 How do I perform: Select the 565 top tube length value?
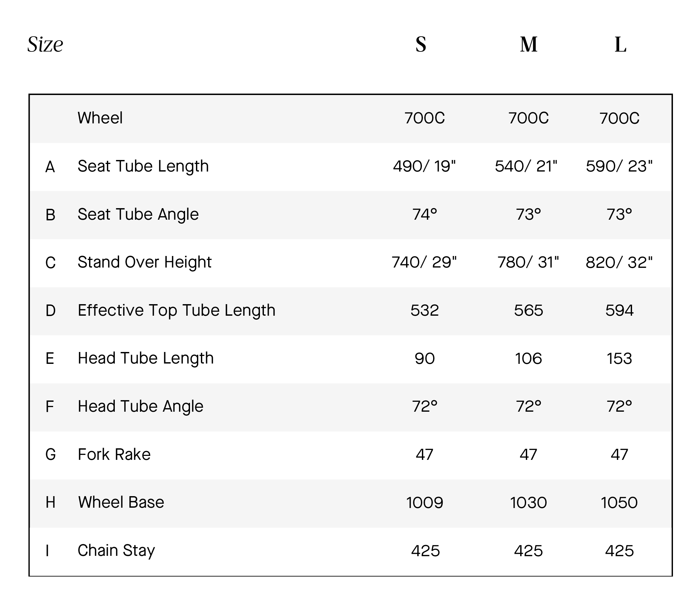coord(528,310)
